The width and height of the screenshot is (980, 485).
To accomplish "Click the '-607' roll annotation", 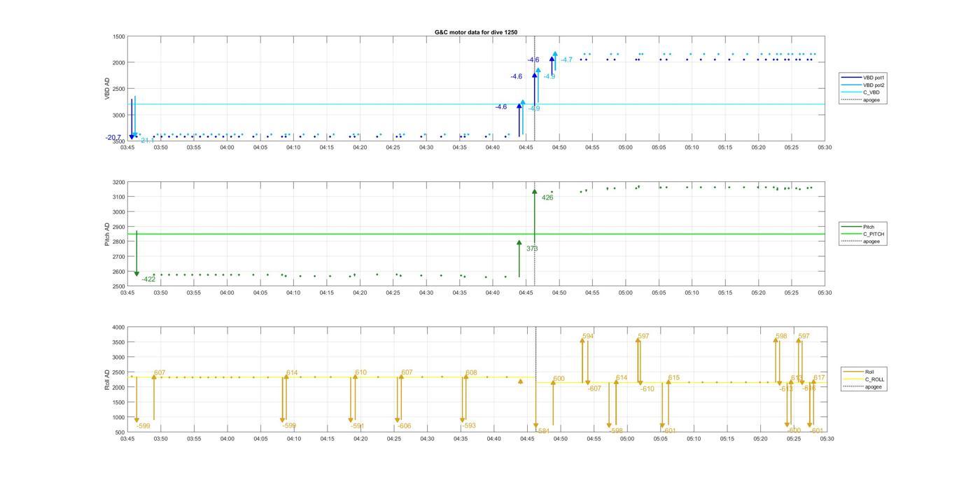I will coord(594,389).
